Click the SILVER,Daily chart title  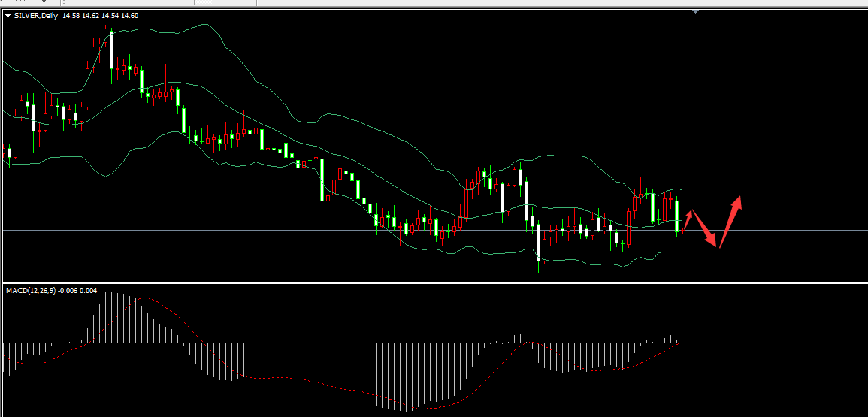[36, 16]
